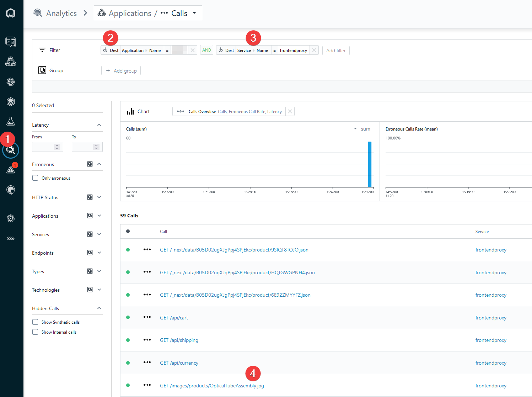Click call icon on GET /api/cart row

[x=147, y=317]
